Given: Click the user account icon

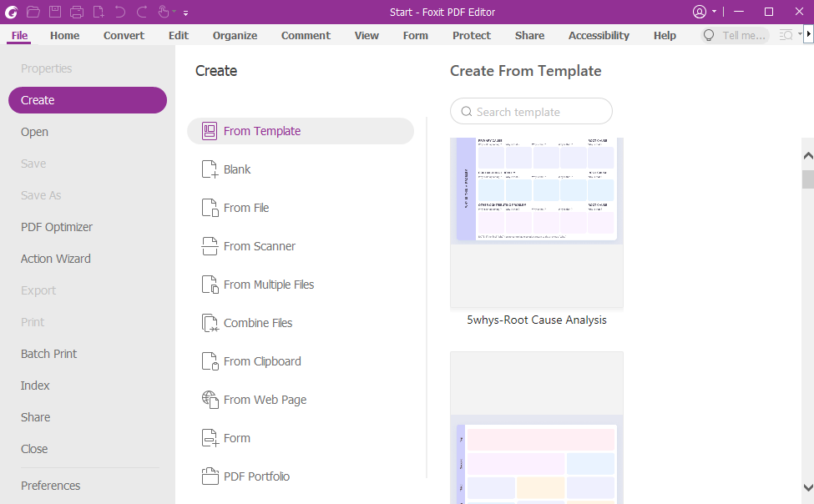Looking at the screenshot, I should [x=700, y=12].
